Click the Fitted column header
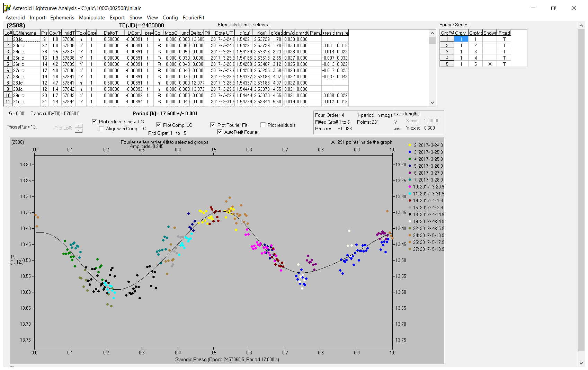Screen dimensions: 588x370 pos(504,33)
